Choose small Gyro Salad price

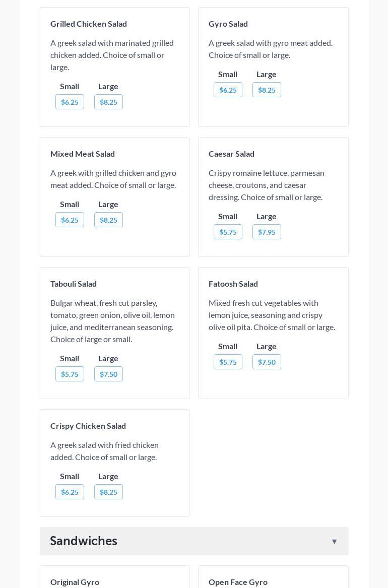coord(228,90)
